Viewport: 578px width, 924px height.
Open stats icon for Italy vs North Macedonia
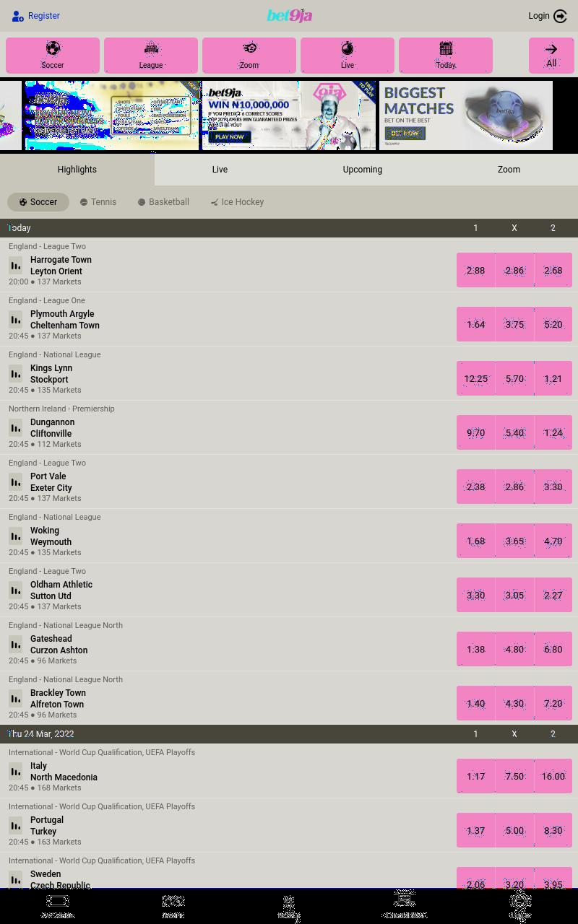pos(15,771)
